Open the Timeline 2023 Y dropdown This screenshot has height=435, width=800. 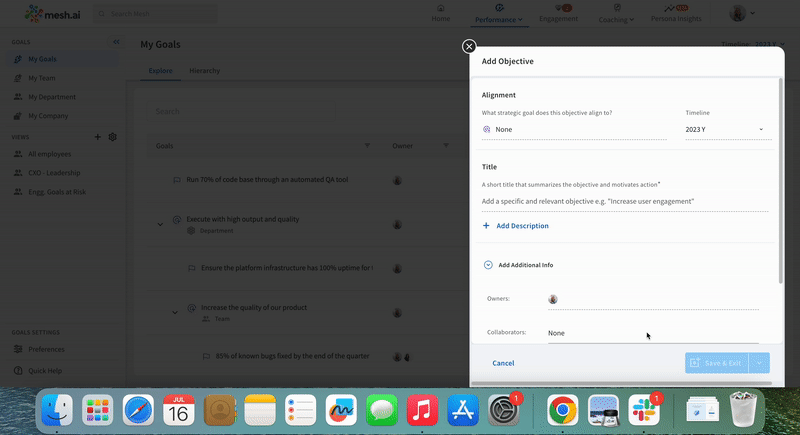[728, 130]
